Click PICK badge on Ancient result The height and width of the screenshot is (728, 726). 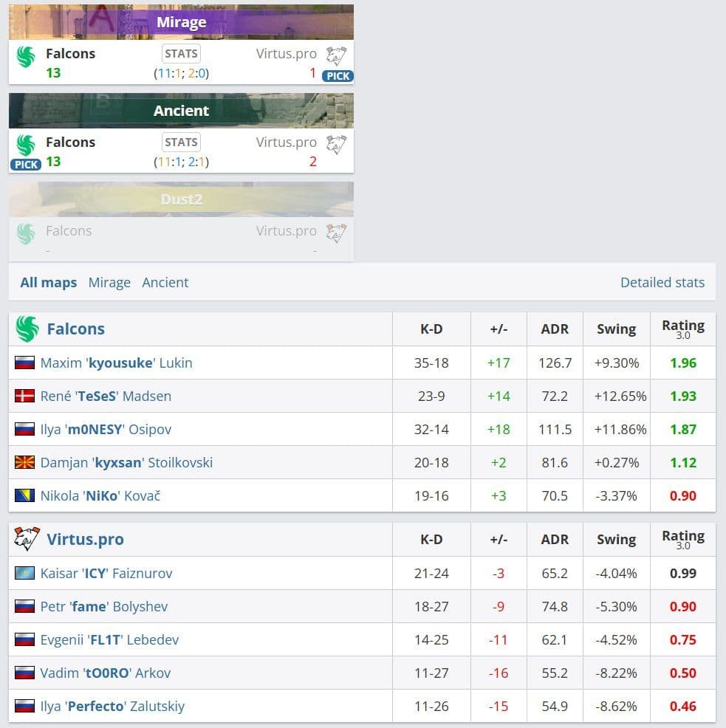pos(26,165)
